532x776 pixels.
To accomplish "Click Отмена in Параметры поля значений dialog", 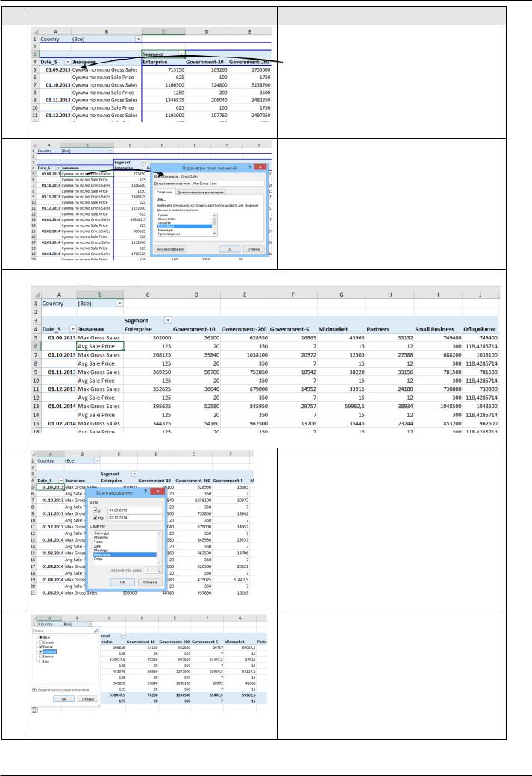I will pyautogui.click(x=254, y=249).
